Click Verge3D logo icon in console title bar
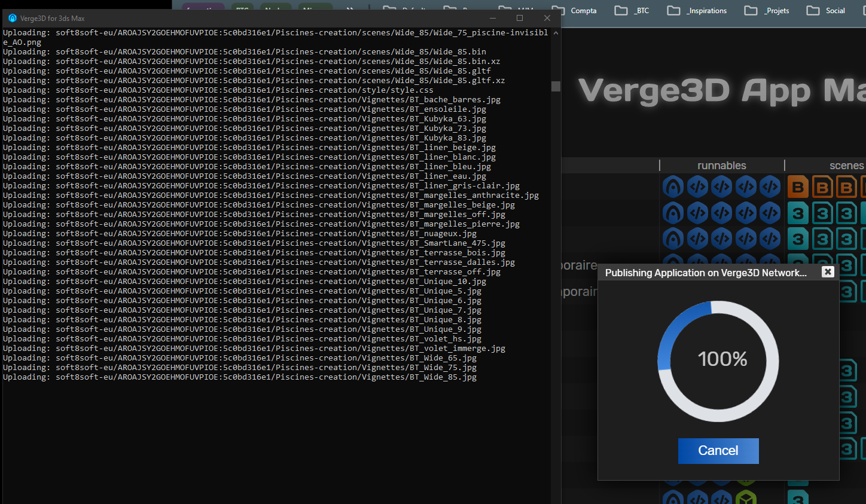Viewport: 866px width, 504px height. [12, 18]
